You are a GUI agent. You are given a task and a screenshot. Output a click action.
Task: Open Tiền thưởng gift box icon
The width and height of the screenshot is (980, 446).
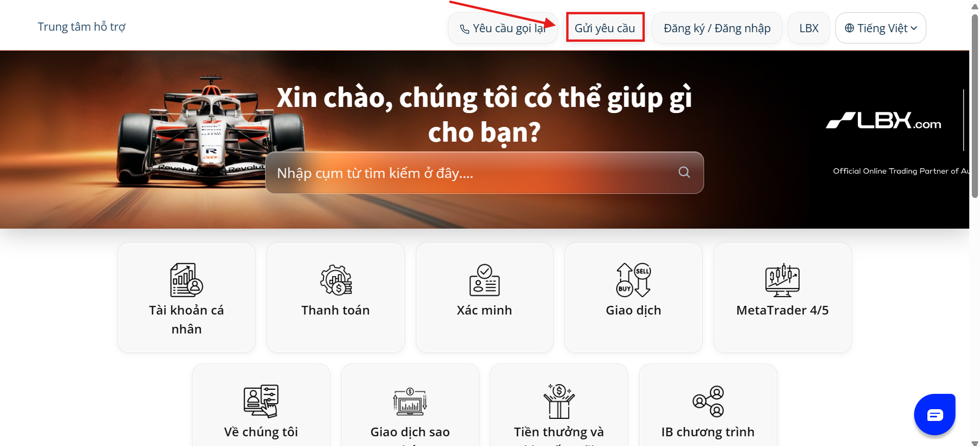point(559,401)
